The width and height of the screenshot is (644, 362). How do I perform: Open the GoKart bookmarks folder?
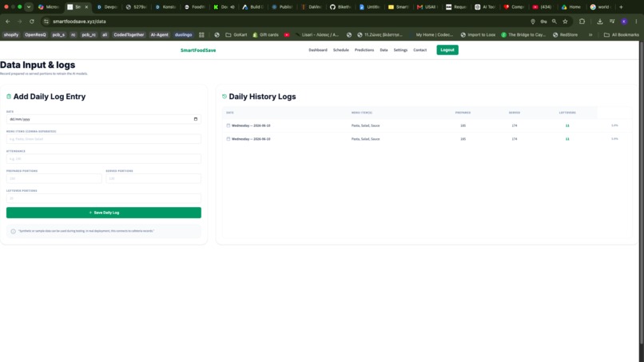pos(237,35)
